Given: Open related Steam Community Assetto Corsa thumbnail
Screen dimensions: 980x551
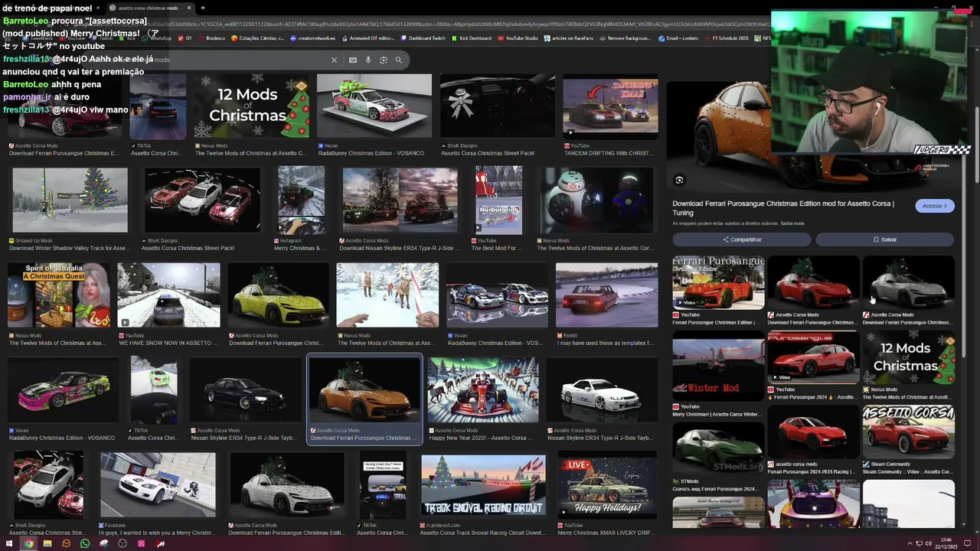Looking at the screenshot, I should [909, 432].
